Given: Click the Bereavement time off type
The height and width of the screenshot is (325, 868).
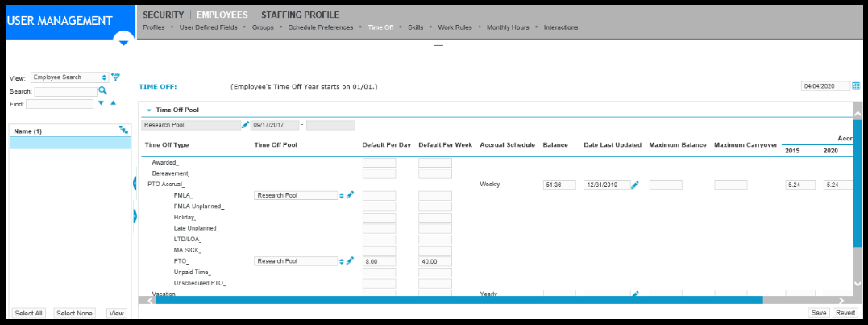Looking at the screenshot, I should pyautogui.click(x=171, y=174).
